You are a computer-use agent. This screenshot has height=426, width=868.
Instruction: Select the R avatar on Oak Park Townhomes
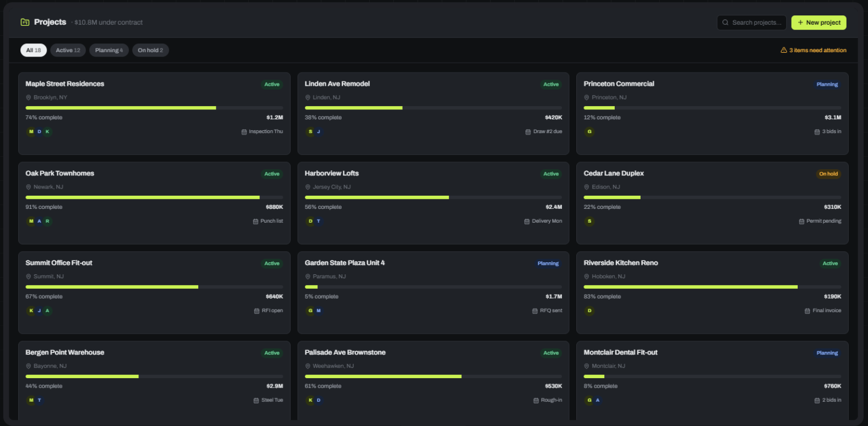47,222
